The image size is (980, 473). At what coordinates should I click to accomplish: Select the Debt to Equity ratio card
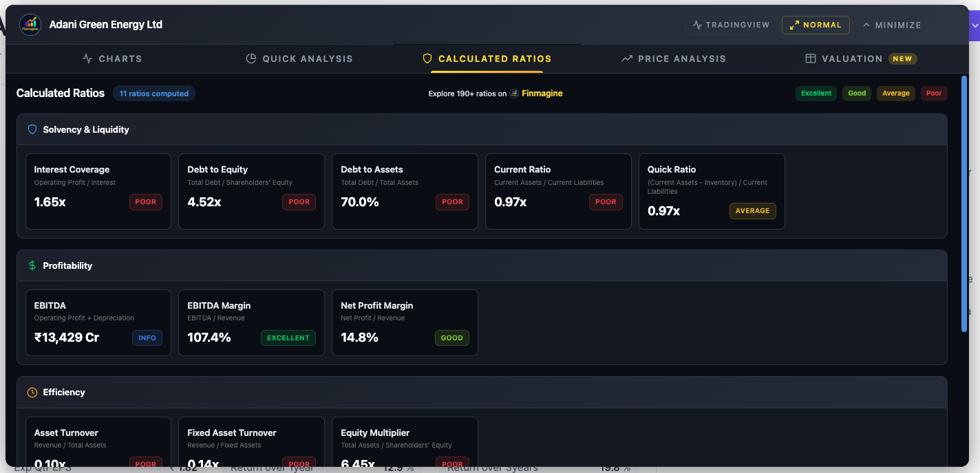pyautogui.click(x=251, y=191)
